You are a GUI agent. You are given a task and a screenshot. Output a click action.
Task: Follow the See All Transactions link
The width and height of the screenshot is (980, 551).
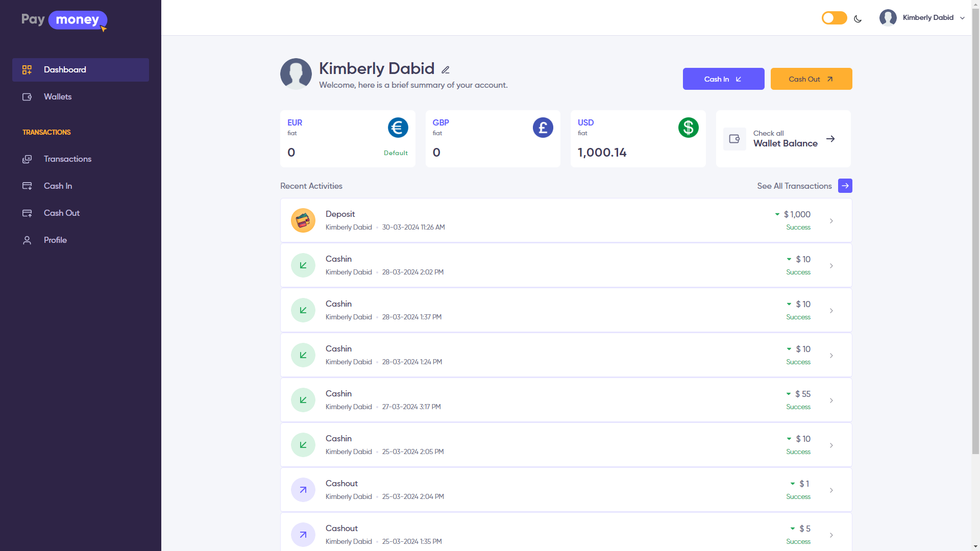[x=795, y=186]
